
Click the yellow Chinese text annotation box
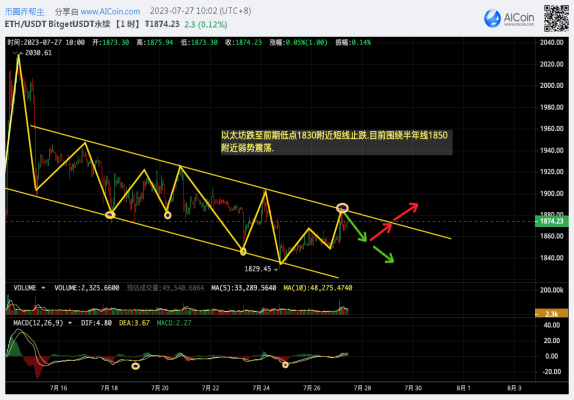(336, 142)
